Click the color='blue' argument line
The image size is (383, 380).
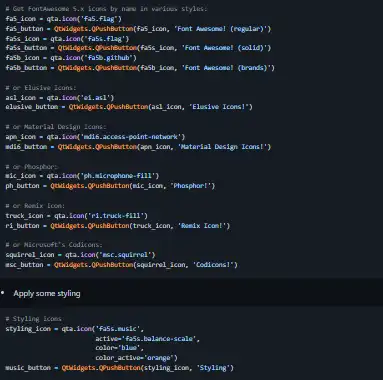coord(119,348)
